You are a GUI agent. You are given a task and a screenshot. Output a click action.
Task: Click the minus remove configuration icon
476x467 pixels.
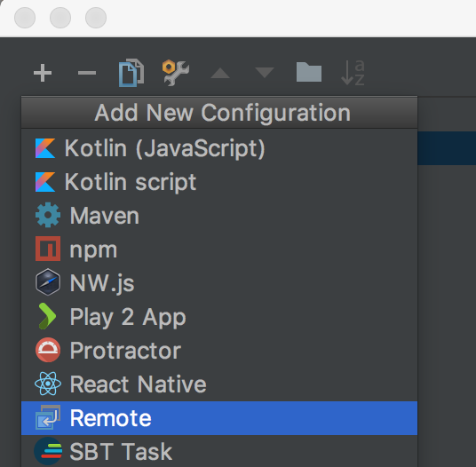(x=87, y=73)
